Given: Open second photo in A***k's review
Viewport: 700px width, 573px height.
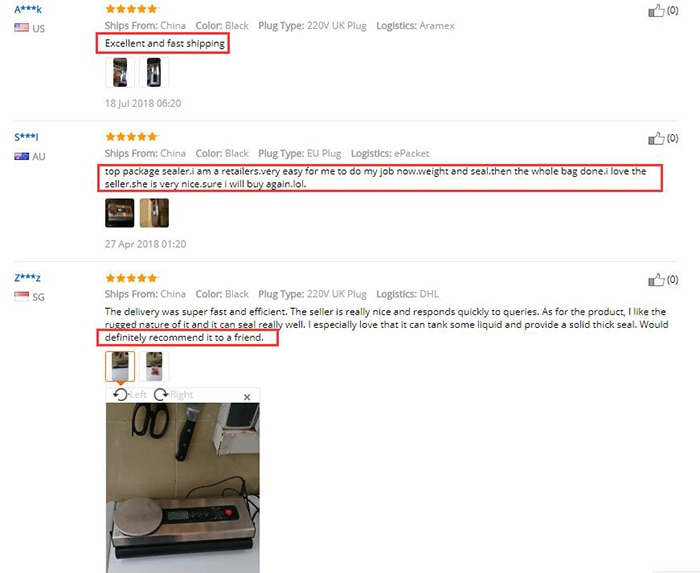Looking at the screenshot, I should pos(154,72).
